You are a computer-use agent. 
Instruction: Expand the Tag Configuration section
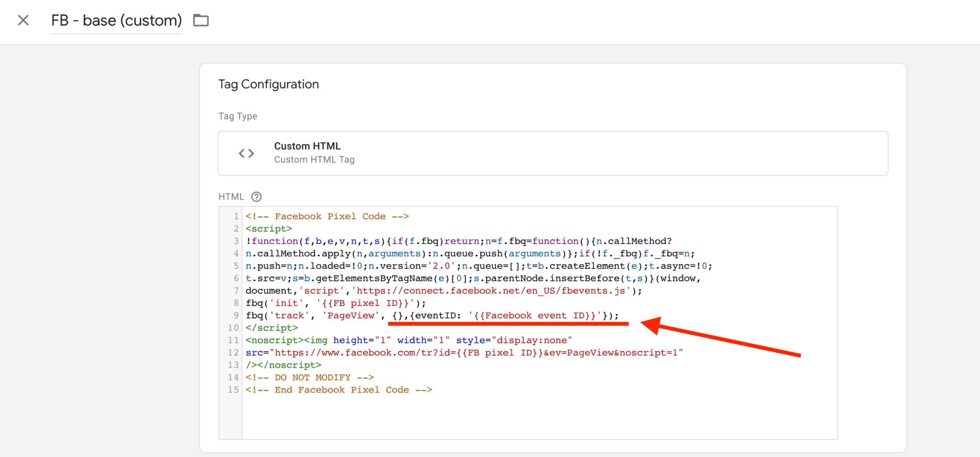coord(268,84)
